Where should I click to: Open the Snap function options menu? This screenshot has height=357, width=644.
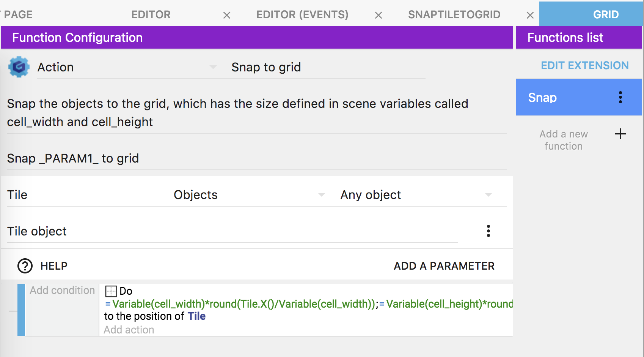point(620,98)
